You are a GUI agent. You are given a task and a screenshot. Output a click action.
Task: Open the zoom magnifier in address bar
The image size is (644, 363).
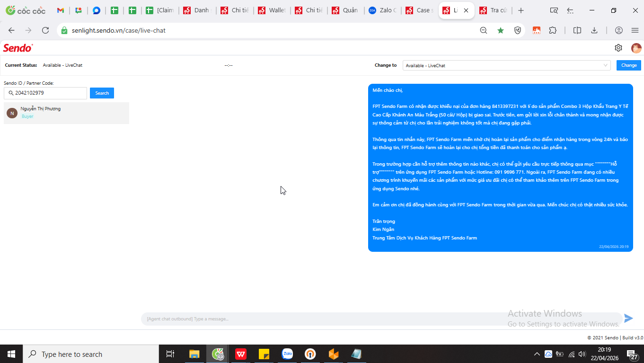coord(484,30)
